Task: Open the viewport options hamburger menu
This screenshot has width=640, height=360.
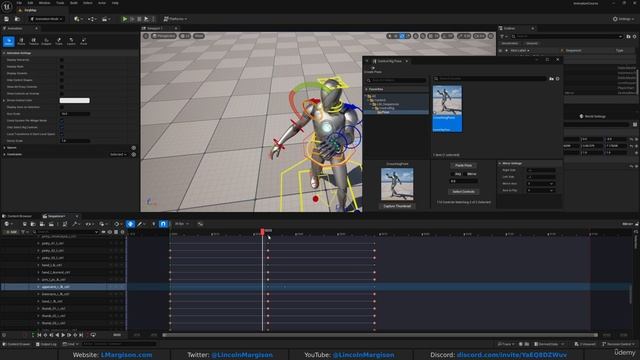Action: click(x=146, y=36)
